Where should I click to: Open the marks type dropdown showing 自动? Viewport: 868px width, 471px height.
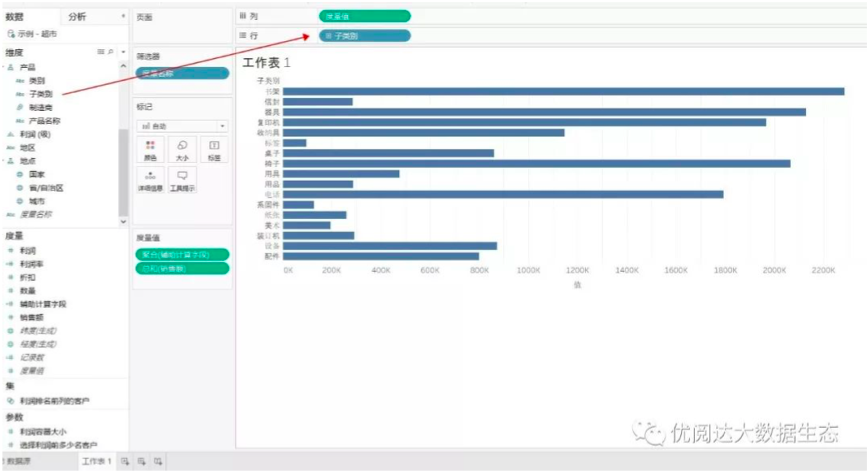(182, 126)
